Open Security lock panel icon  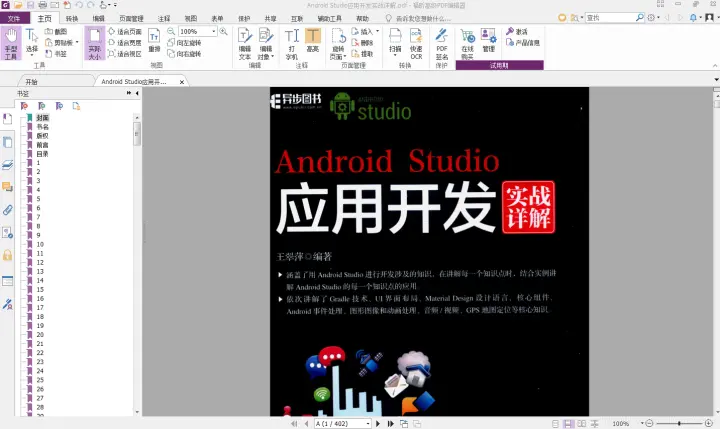pos(7,255)
